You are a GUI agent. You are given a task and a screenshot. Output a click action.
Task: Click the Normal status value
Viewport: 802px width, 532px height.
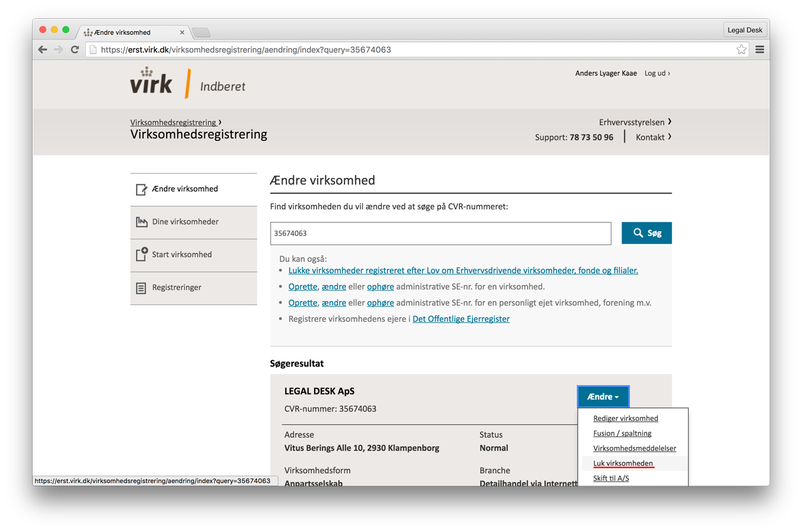pos(494,448)
